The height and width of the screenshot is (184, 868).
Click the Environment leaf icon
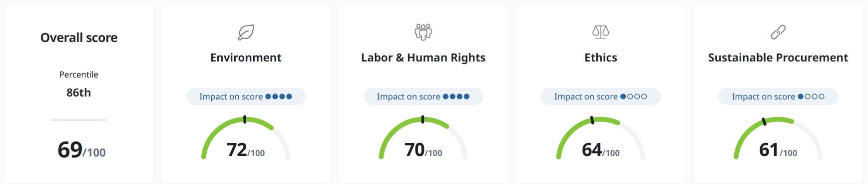[246, 32]
